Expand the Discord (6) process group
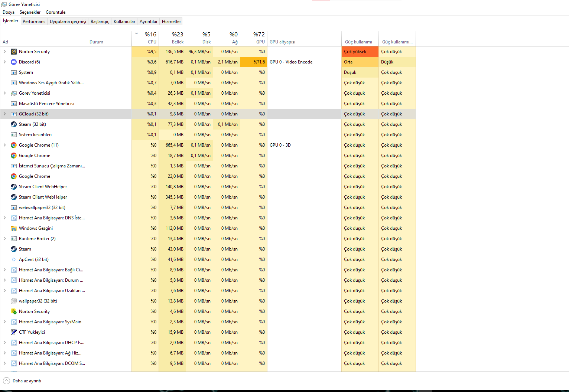 point(4,62)
